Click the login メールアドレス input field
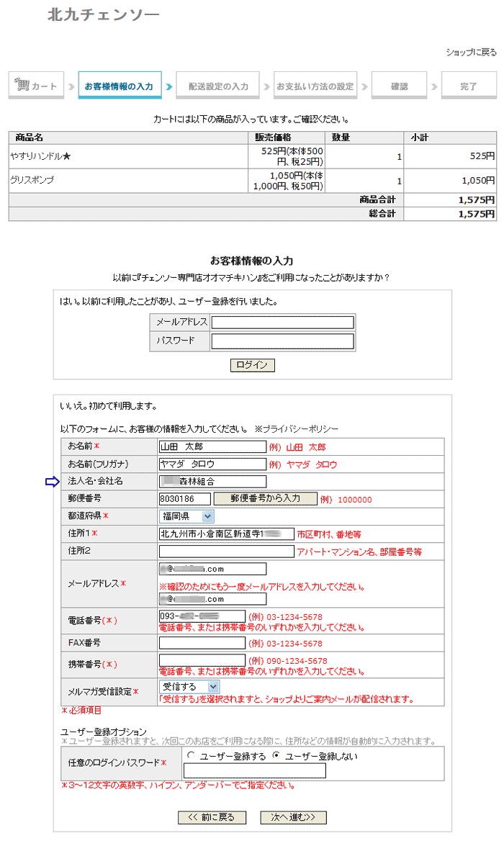Image resolution: width=504 pixels, height=846 pixels. [x=282, y=323]
